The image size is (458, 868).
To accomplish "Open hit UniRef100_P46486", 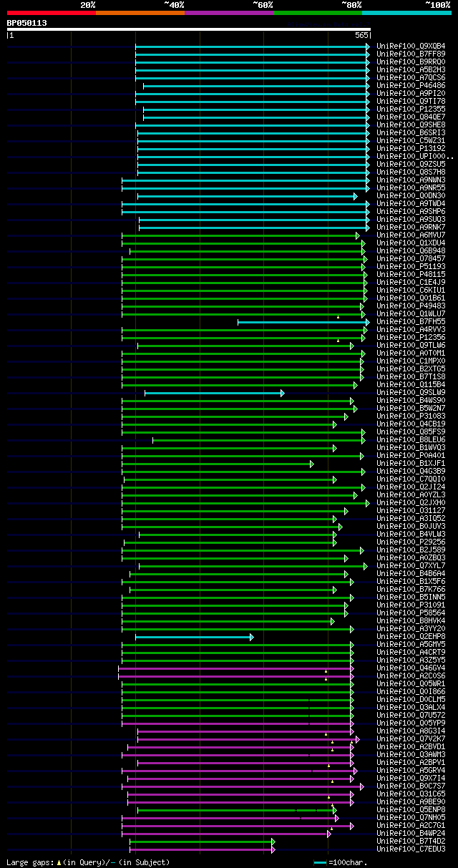I will coord(411,86).
